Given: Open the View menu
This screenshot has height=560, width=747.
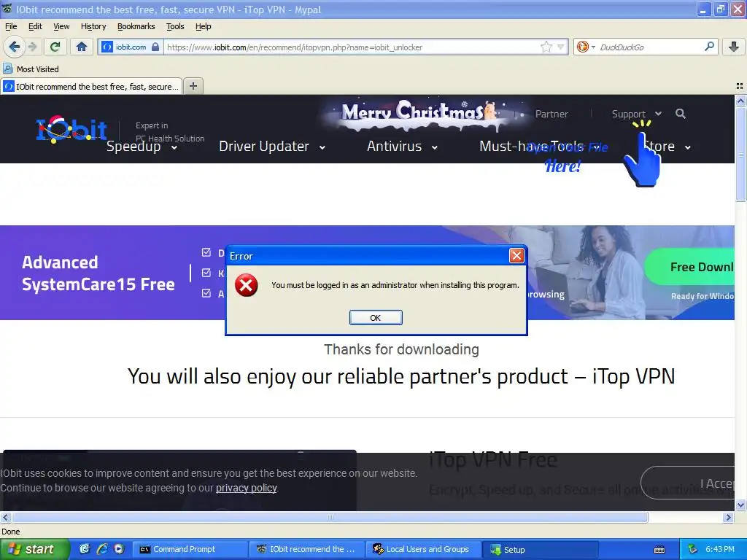Looking at the screenshot, I should (x=61, y=26).
